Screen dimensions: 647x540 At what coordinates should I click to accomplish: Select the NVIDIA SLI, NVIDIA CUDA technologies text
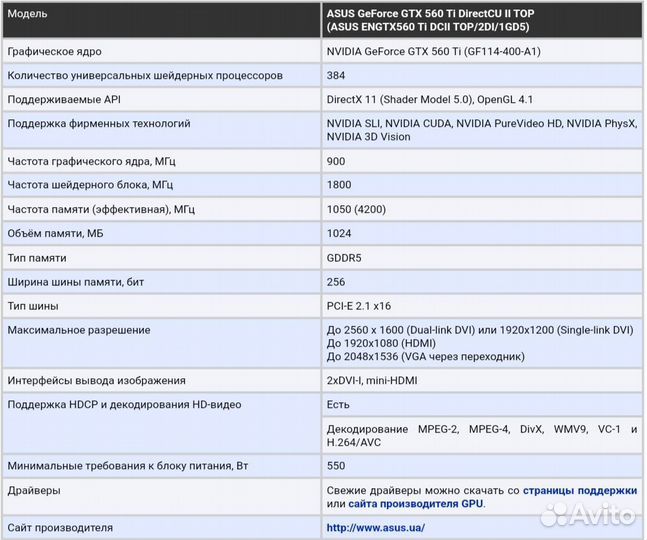[x=389, y=123]
